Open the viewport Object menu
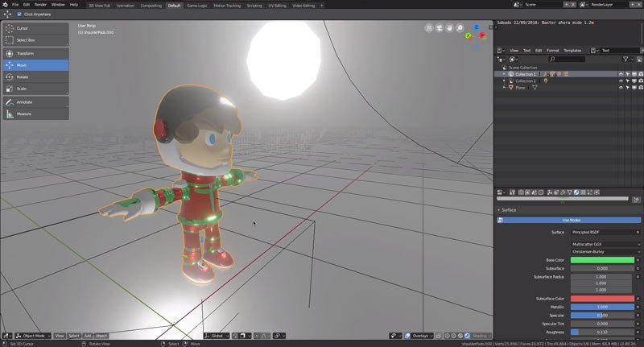Image resolution: width=644 pixels, height=347 pixels. tap(101, 336)
